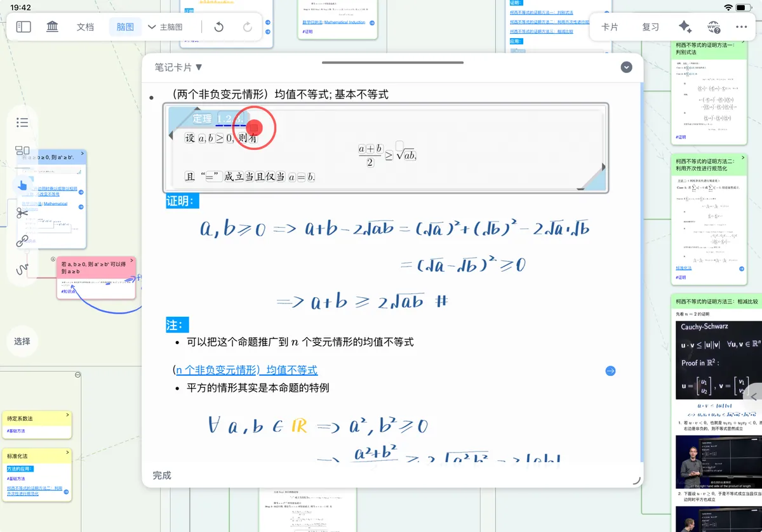762x532 pixels.
Task: Expand the 待定系数法 card arrow
Action: (67, 415)
